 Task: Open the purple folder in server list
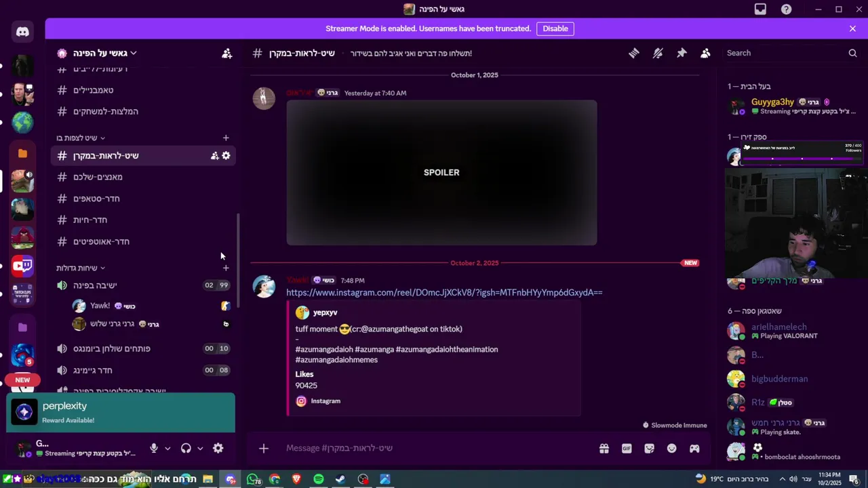click(x=22, y=328)
